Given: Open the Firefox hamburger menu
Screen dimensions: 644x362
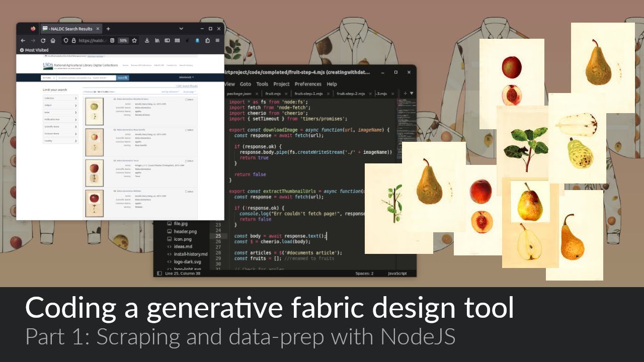Looking at the screenshot, I should pos(217,40).
